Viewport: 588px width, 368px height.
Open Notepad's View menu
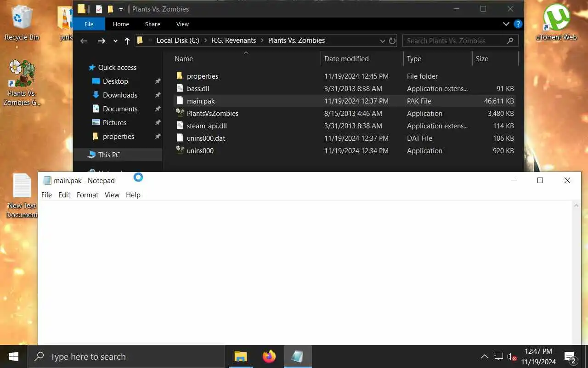point(112,195)
